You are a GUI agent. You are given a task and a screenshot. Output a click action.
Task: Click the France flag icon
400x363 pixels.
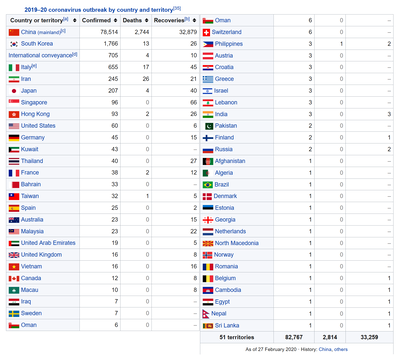(x=14, y=173)
